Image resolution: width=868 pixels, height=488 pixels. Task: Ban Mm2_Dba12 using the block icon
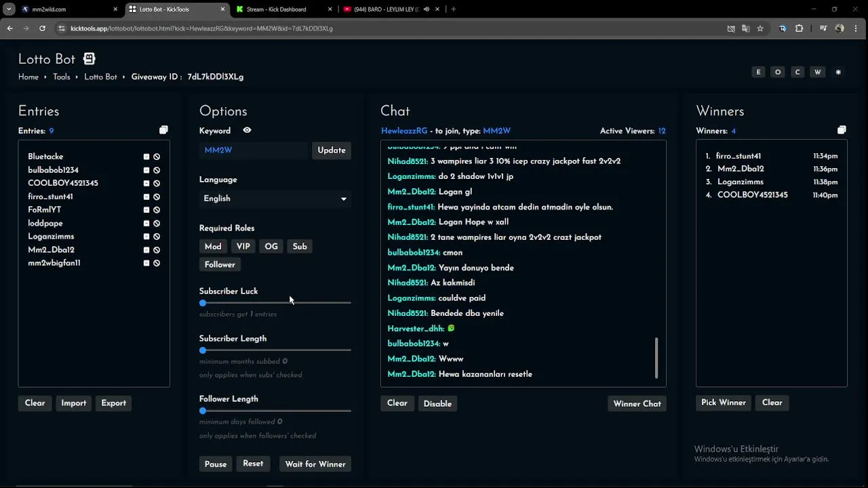click(157, 249)
